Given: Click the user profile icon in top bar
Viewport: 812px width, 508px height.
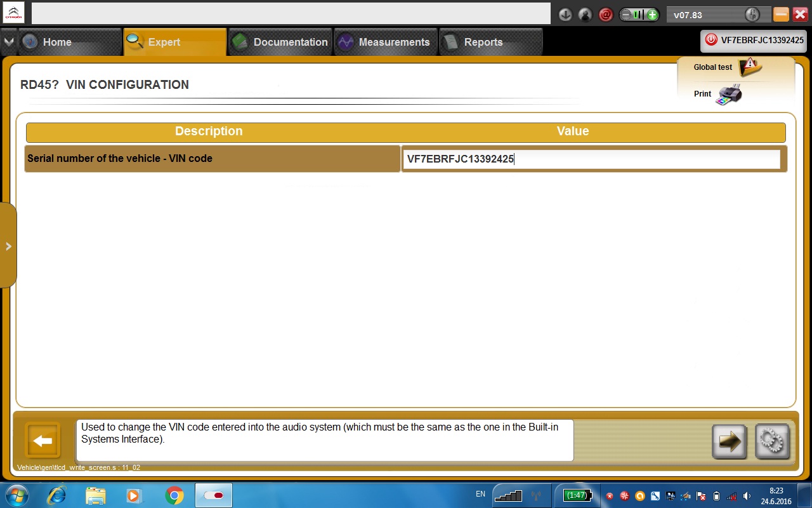Looking at the screenshot, I should pyautogui.click(x=586, y=15).
